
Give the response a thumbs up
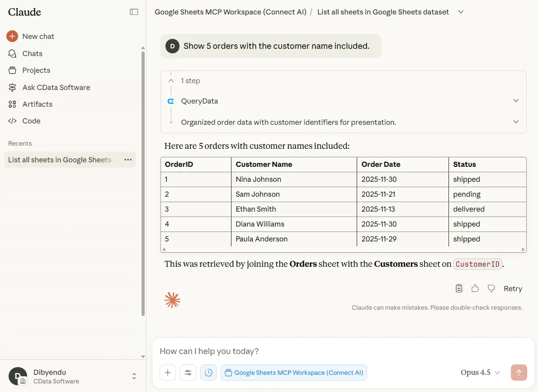point(475,288)
